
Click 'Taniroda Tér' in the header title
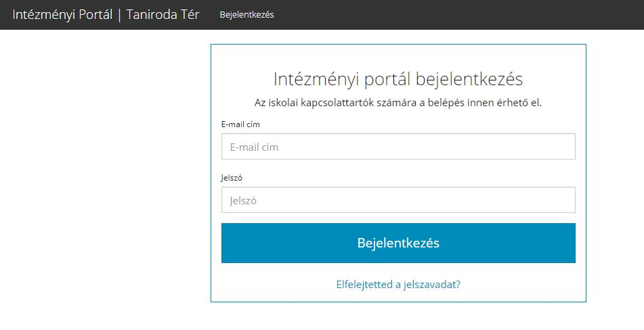coord(163,15)
